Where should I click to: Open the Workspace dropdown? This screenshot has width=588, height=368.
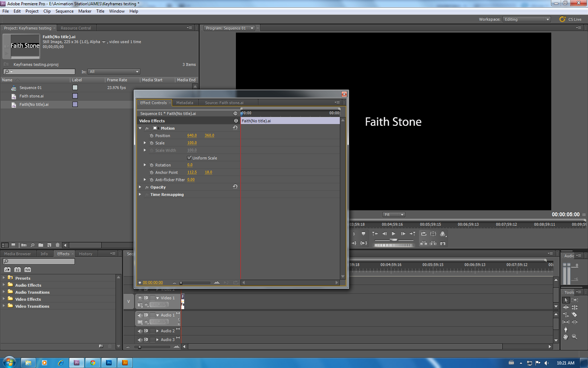click(x=527, y=19)
